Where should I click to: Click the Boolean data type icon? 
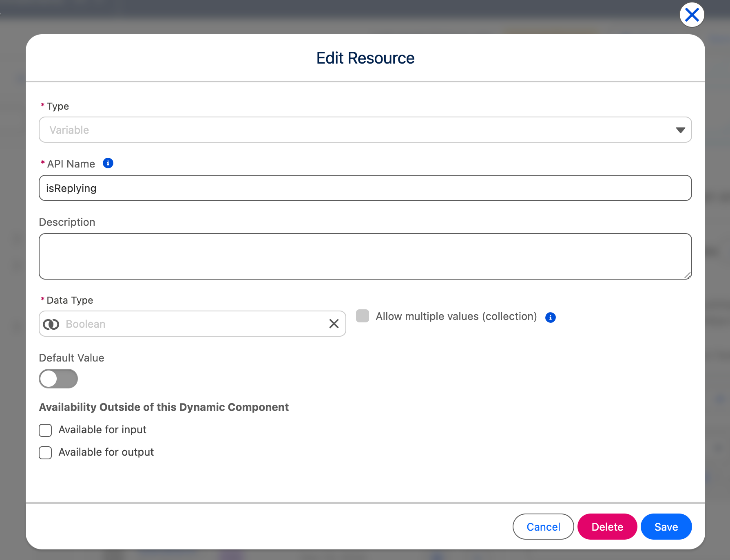point(51,324)
